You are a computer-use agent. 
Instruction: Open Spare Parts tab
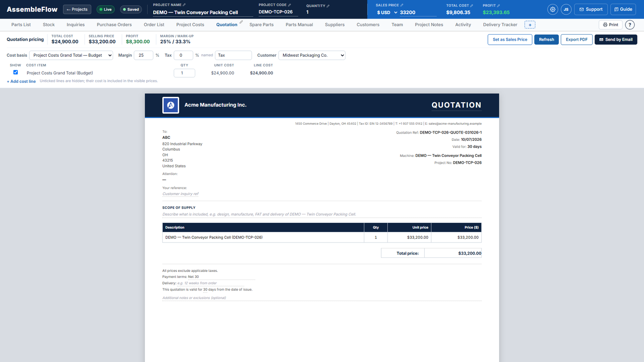click(x=261, y=25)
